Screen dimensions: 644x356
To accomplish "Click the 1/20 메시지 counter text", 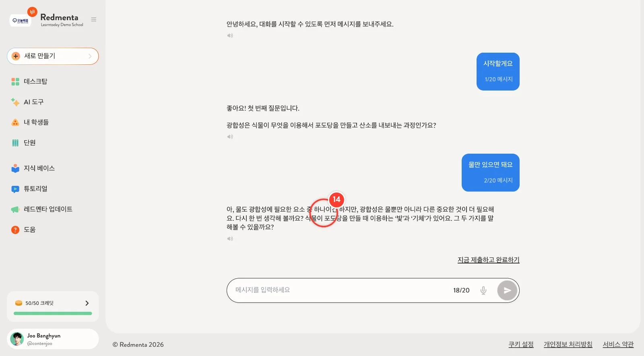I will pyautogui.click(x=499, y=80).
